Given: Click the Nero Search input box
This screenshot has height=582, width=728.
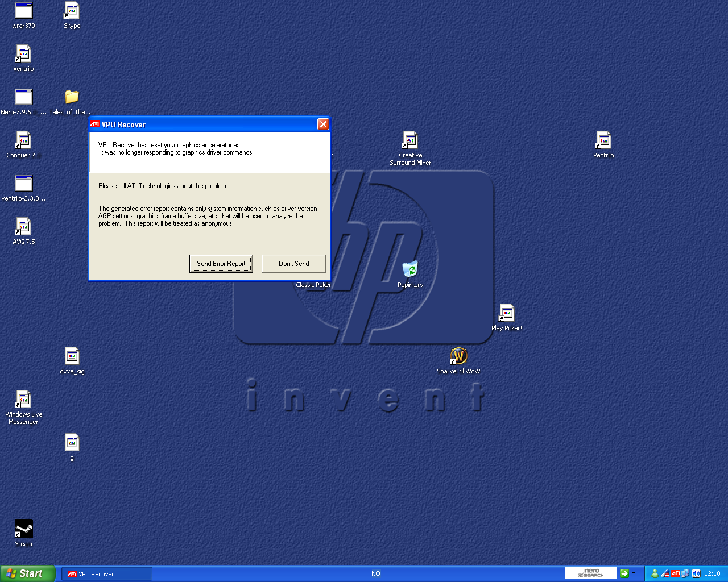Looking at the screenshot, I should [590, 573].
